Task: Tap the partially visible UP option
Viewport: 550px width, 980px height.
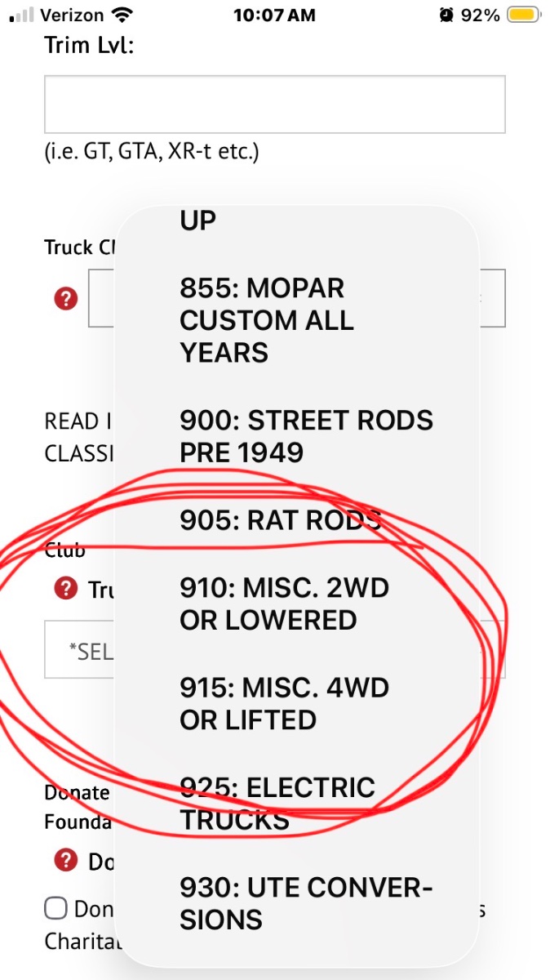Action: 198,220
